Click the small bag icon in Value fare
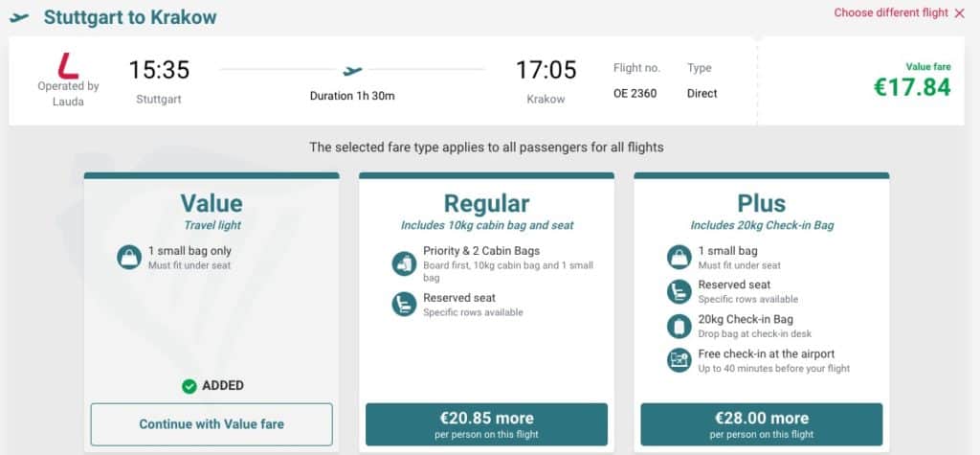 (x=129, y=258)
